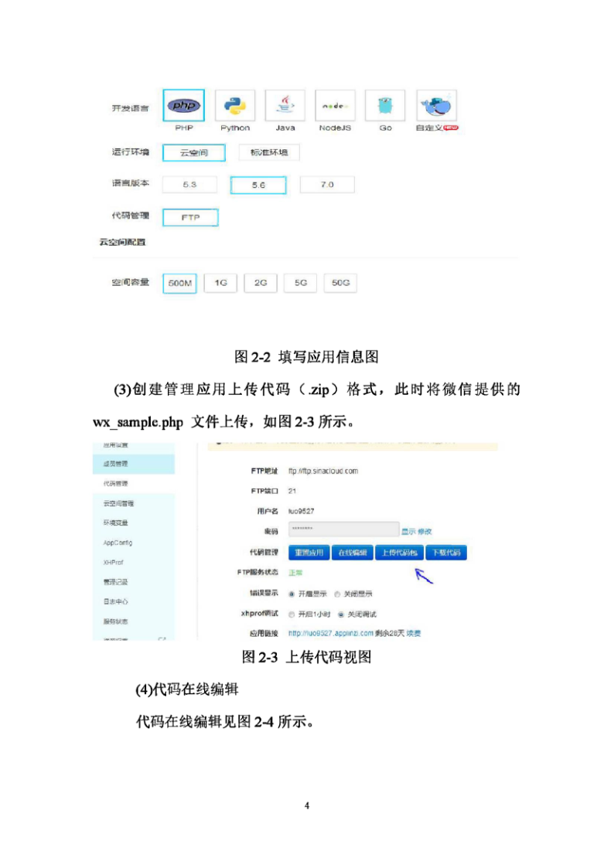Click the ftp.sinacloud.com FTP address
614x868 pixels.
323,471
